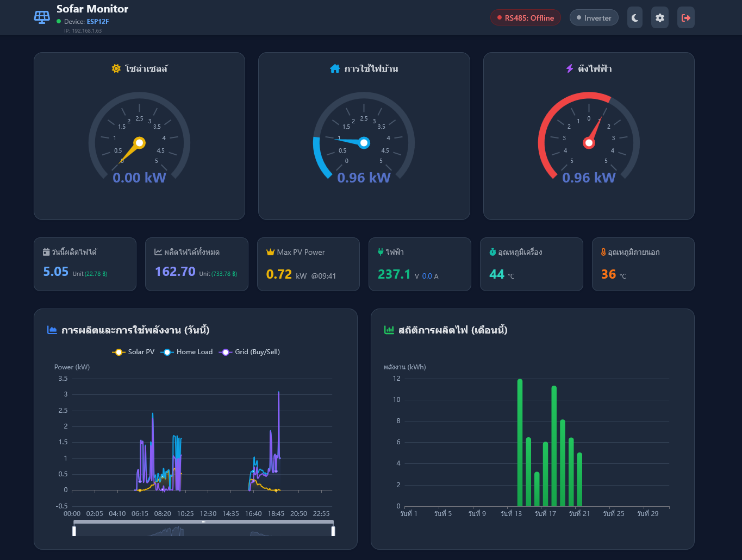Toggle Grid (Buy/Sell) legend series
This screenshot has height=560, width=742.
[x=250, y=352]
